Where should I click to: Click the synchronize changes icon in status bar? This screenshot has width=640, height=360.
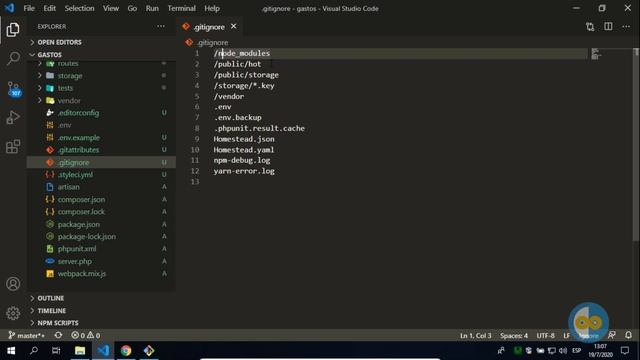pos(58,335)
